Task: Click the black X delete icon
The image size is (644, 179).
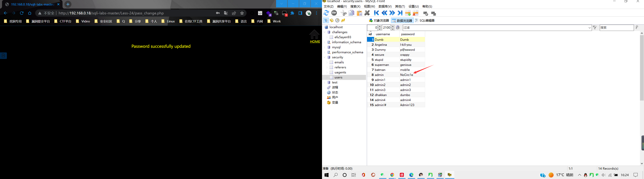Action: (367, 13)
